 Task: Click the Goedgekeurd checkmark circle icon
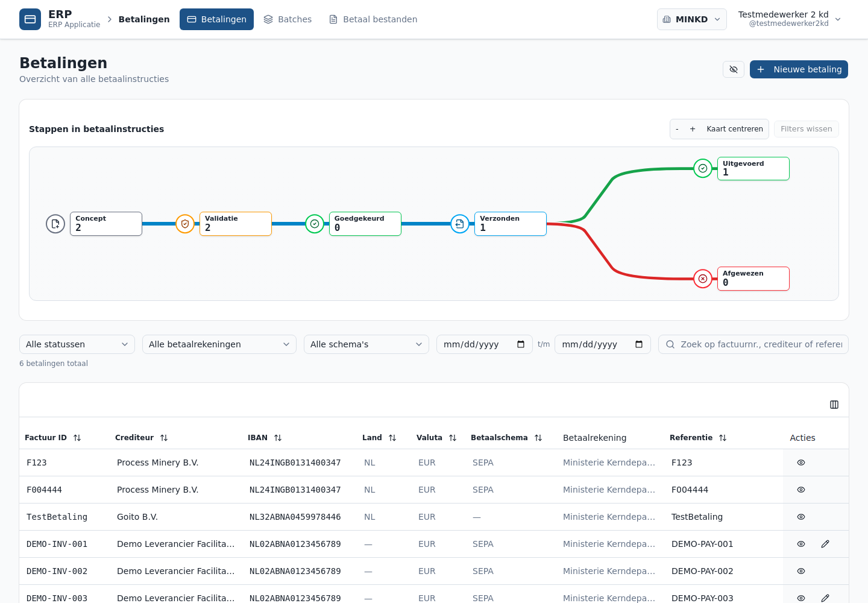(x=315, y=224)
